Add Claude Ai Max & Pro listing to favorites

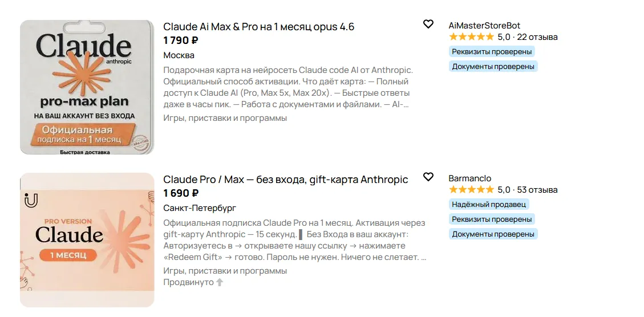click(x=428, y=25)
